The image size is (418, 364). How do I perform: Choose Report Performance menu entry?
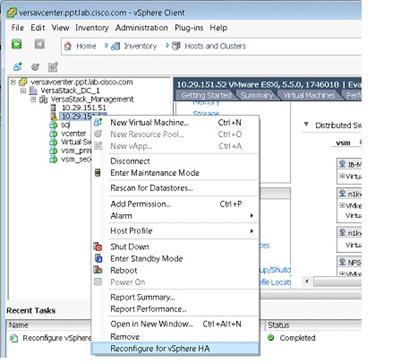tap(175, 309)
